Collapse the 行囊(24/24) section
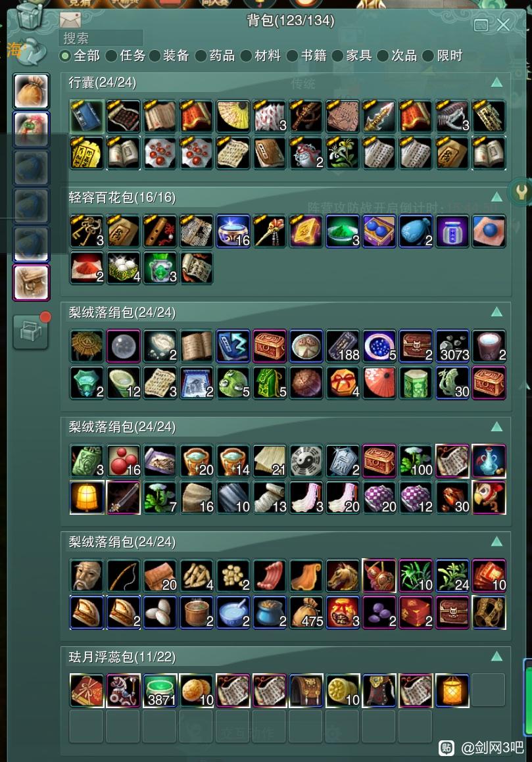Image resolution: width=532 pixels, height=762 pixels. click(496, 82)
